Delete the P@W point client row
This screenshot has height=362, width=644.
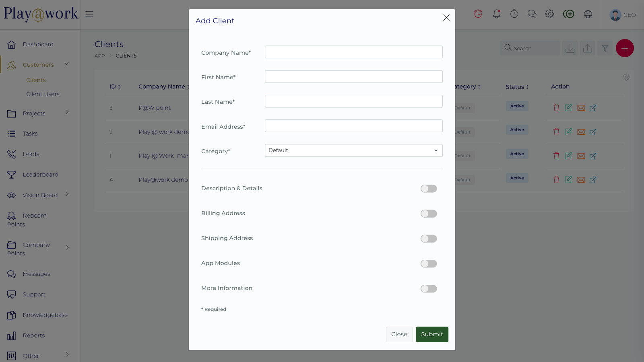(556, 108)
